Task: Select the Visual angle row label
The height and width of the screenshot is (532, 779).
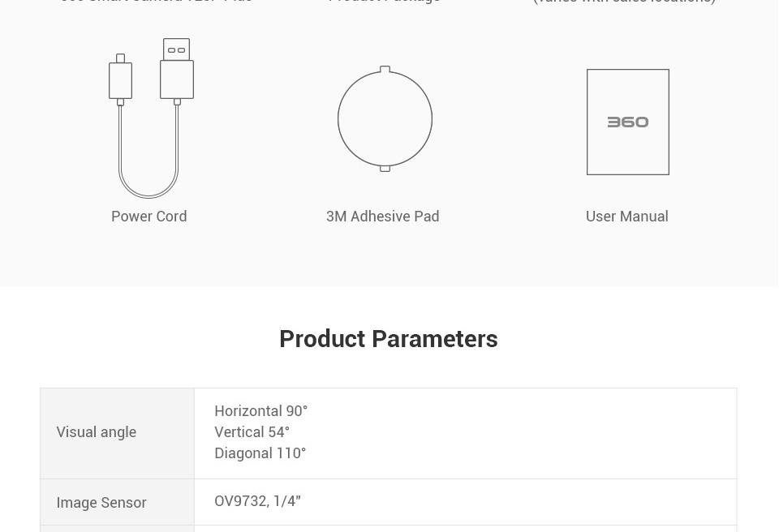Action: click(97, 432)
